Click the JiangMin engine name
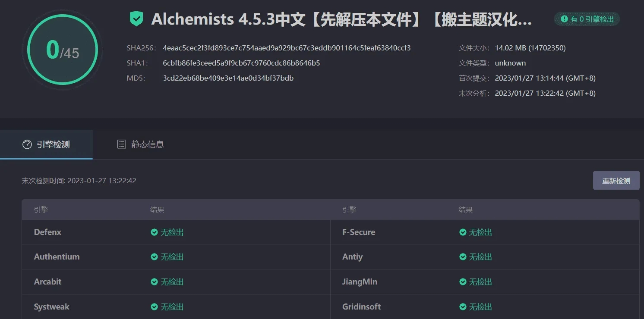The width and height of the screenshot is (644, 319). coord(360,281)
